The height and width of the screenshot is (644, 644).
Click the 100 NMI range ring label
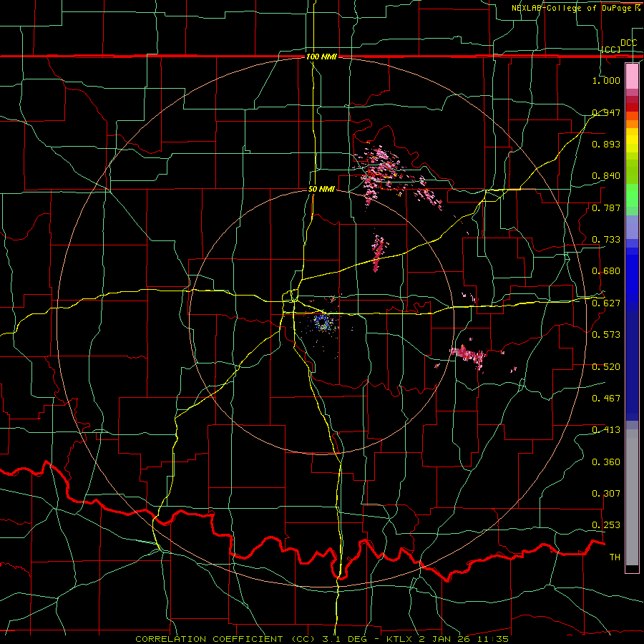coord(321,57)
